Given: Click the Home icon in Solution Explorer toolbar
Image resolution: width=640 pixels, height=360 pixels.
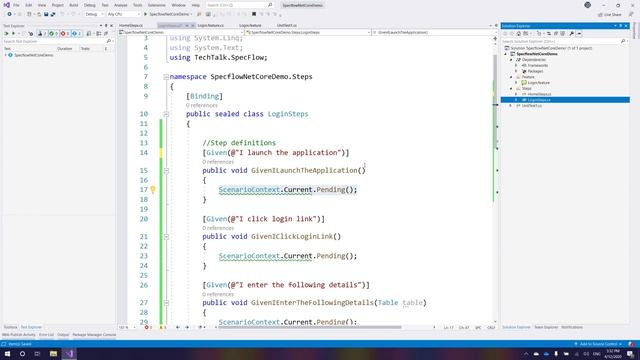Looking at the screenshot, I should 519,33.
